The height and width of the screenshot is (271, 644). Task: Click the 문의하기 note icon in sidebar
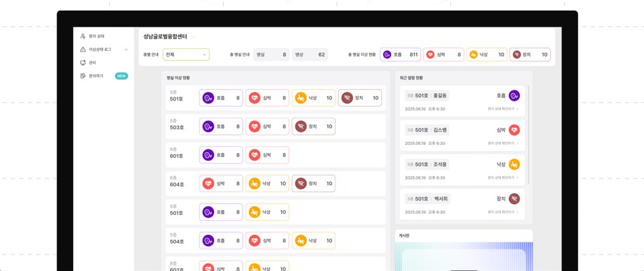pos(83,76)
